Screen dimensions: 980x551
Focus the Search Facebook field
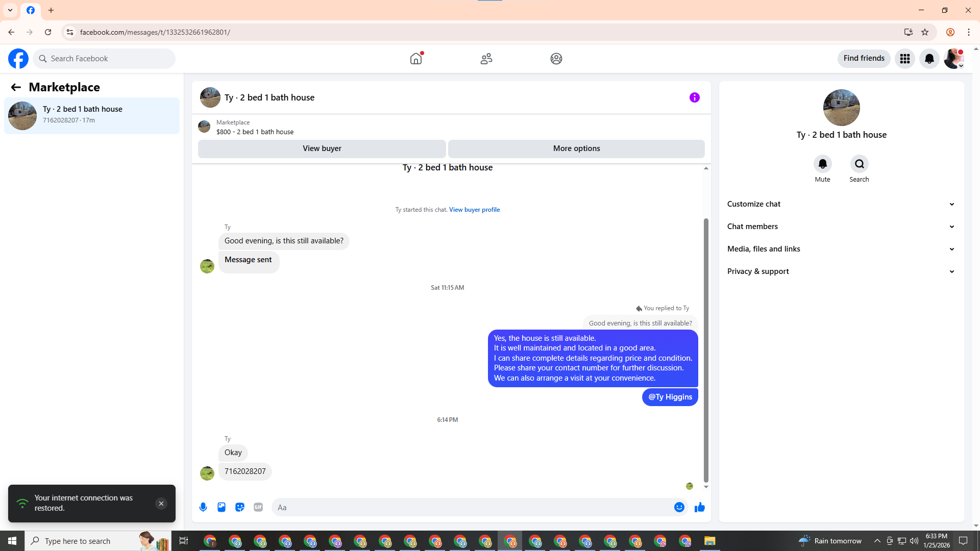[104, 59]
